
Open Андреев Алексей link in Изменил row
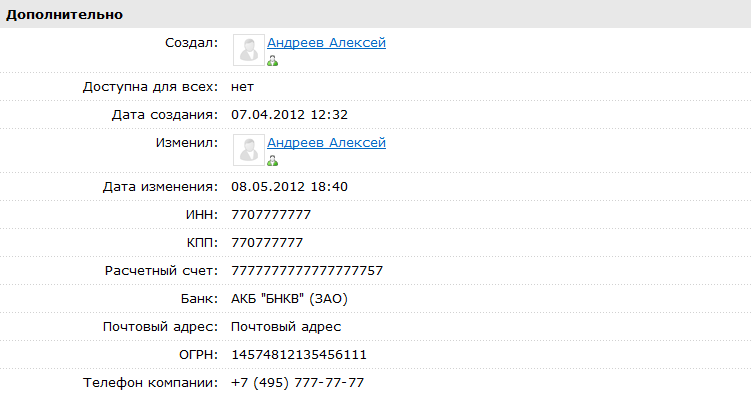pyautogui.click(x=326, y=143)
